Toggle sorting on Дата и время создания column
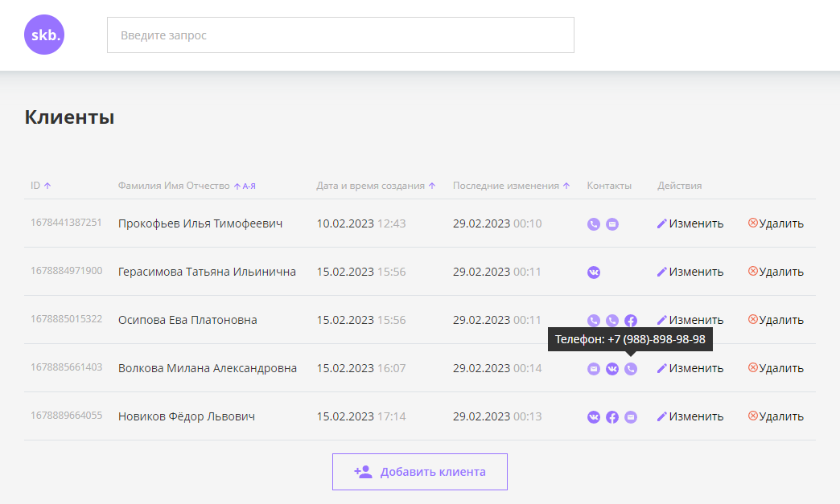Screen dimensions: 840x504 pyautogui.click(x=432, y=185)
